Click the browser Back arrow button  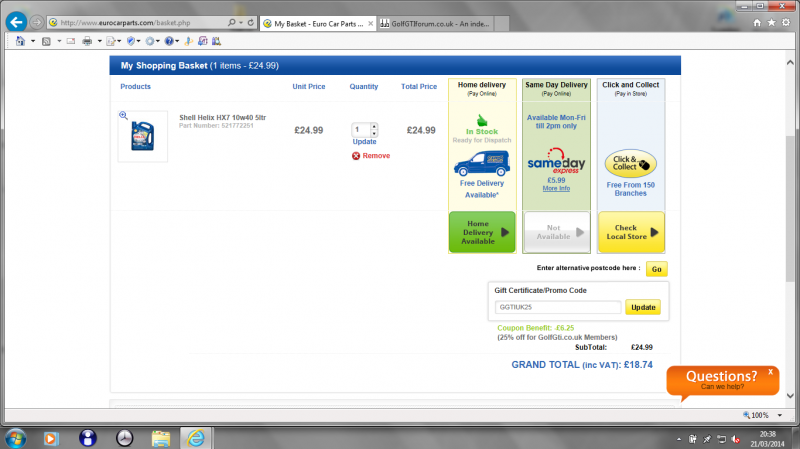16,21
